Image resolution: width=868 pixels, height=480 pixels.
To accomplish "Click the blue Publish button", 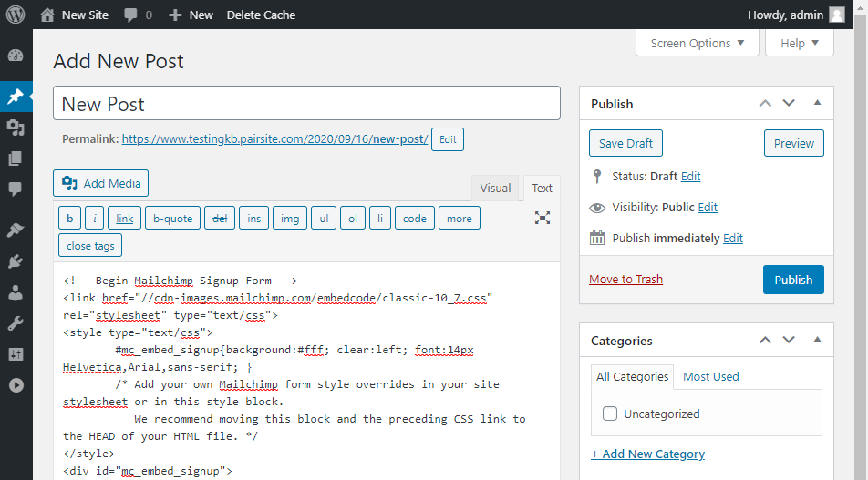I will pyautogui.click(x=793, y=280).
